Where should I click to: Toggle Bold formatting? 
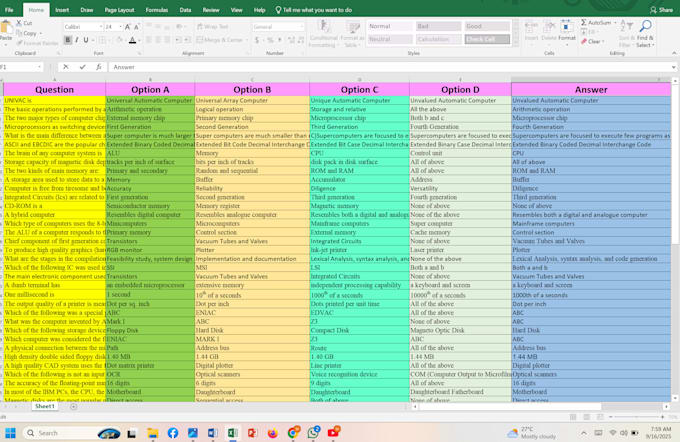coord(68,40)
